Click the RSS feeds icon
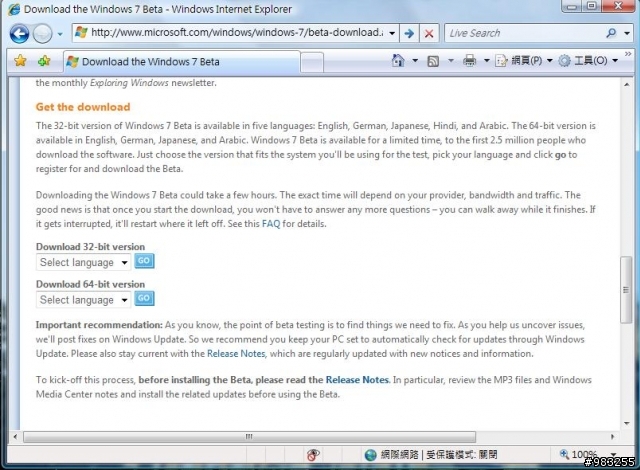The image size is (640, 470). pyautogui.click(x=433, y=61)
